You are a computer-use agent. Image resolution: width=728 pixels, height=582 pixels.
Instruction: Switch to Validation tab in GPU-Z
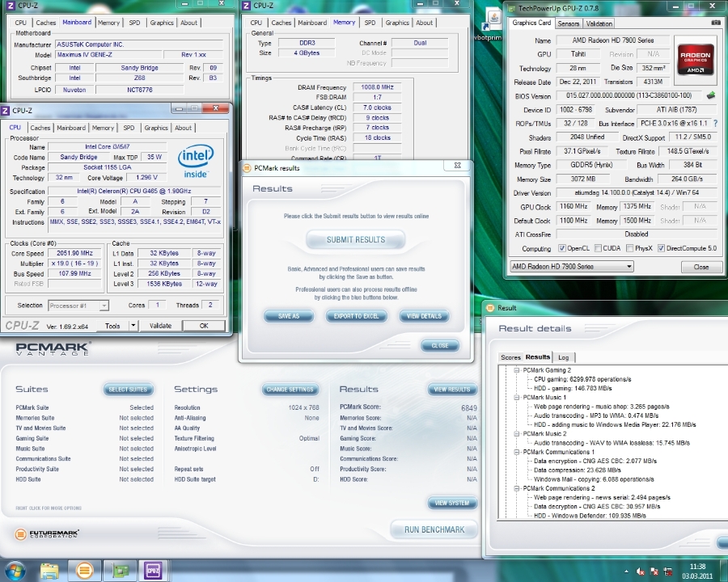click(599, 23)
